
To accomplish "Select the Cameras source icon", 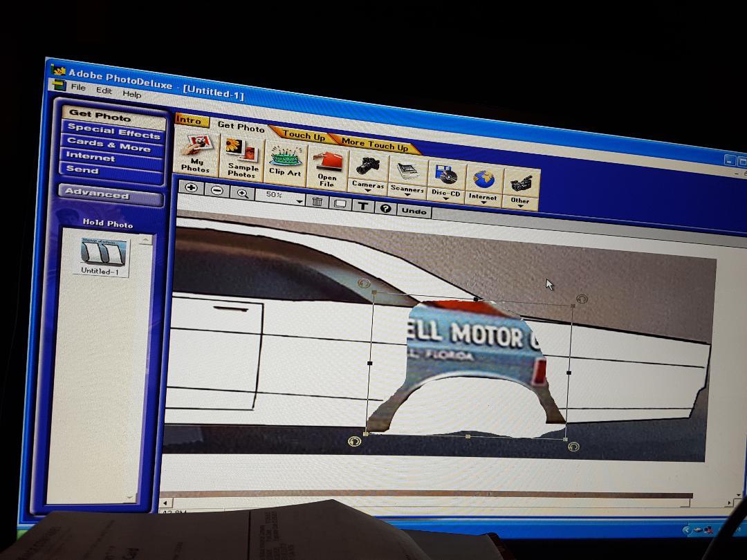I will click(368, 166).
